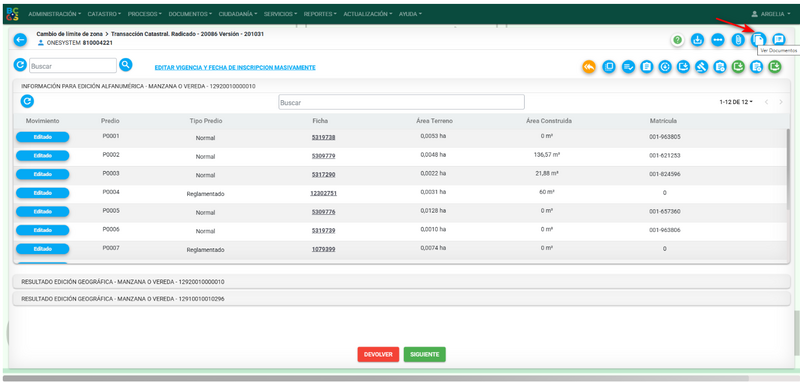Open the ARGELIA user dropdown
This screenshot has width=800, height=382.
[x=771, y=14]
